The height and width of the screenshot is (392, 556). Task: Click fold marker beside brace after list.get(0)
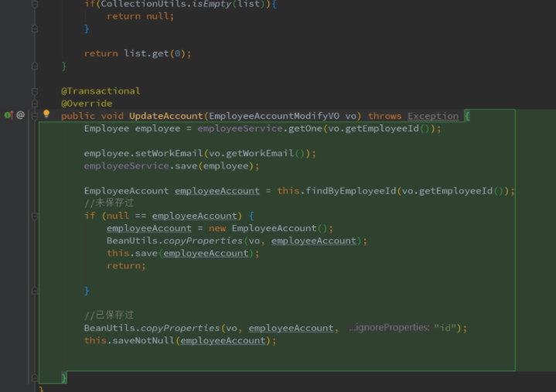pos(35,66)
